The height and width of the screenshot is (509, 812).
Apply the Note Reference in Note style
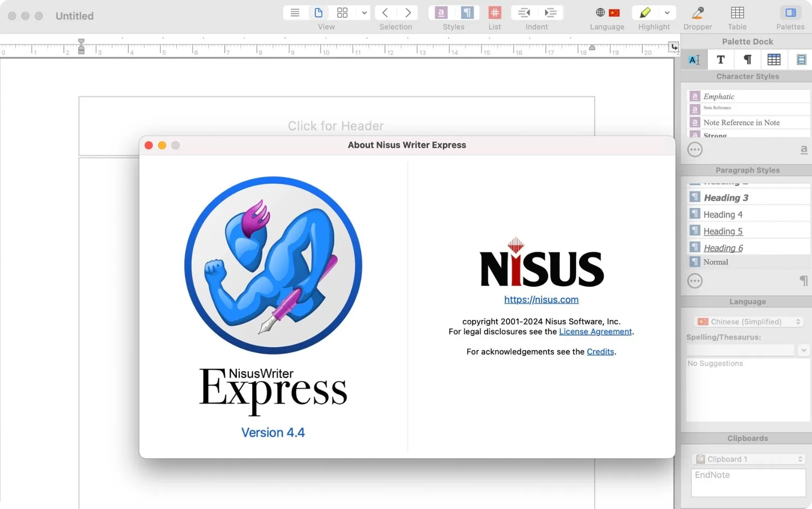(x=748, y=122)
